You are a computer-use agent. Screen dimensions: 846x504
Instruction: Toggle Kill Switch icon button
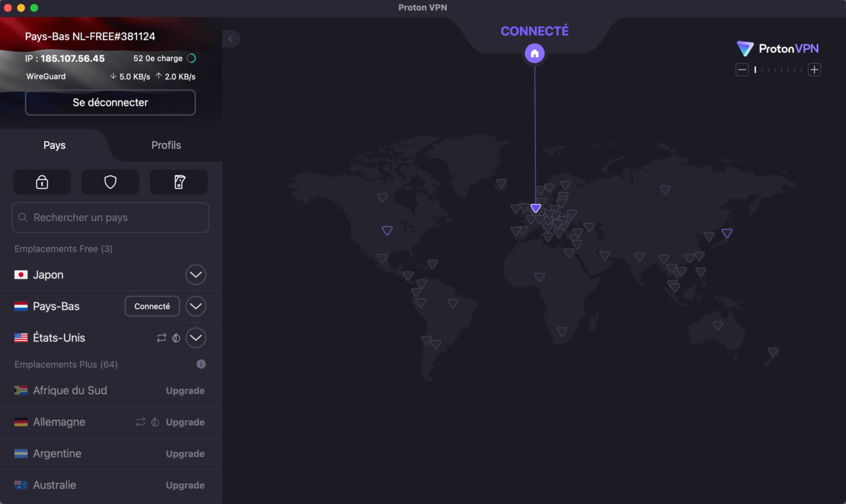(x=179, y=182)
